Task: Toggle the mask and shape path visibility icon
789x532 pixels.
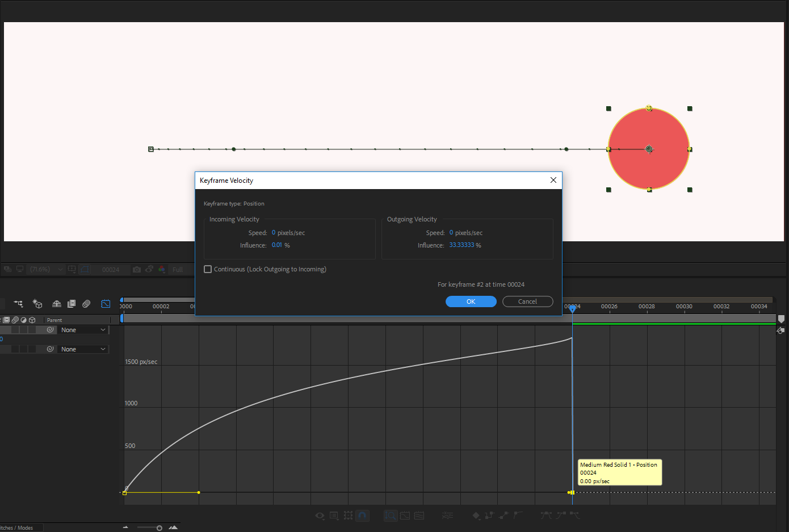Action: (85, 270)
